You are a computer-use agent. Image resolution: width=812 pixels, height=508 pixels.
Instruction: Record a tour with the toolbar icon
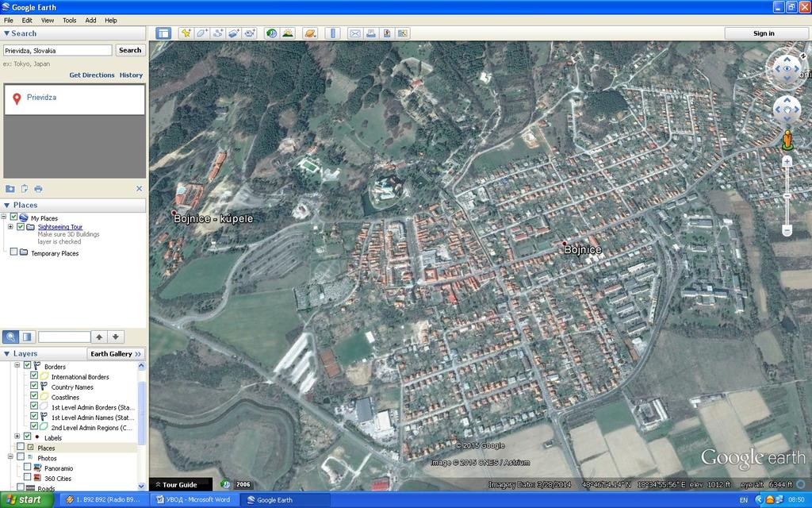point(250,33)
